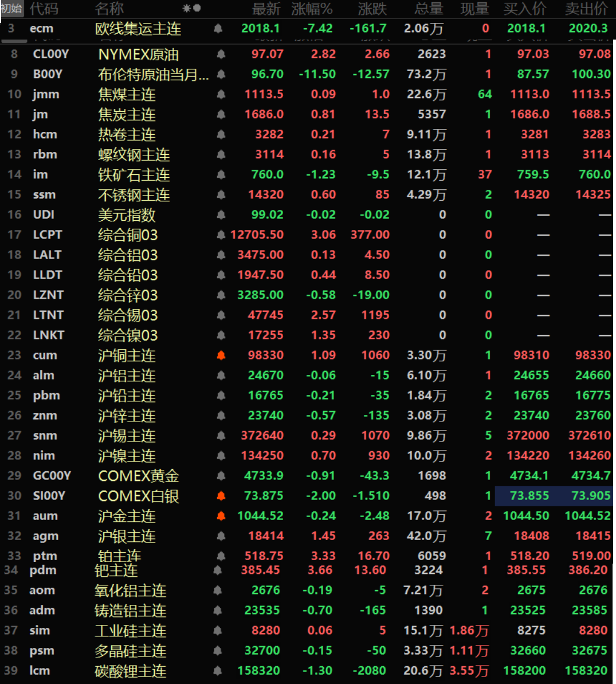Select the 初始 tab in header corner
The width and height of the screenshot is (616, 684).
(x=11, y=9)
